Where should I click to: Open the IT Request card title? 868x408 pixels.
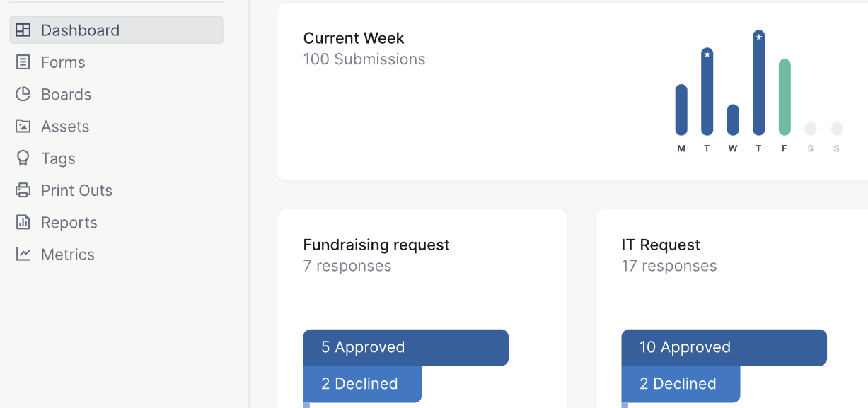[x=661, y=245]
